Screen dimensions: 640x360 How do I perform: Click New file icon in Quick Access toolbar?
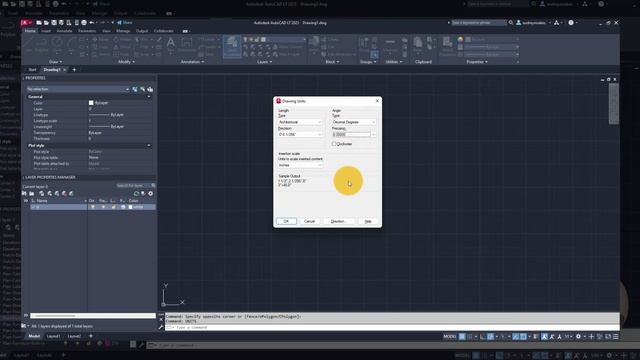click(39, 23)
